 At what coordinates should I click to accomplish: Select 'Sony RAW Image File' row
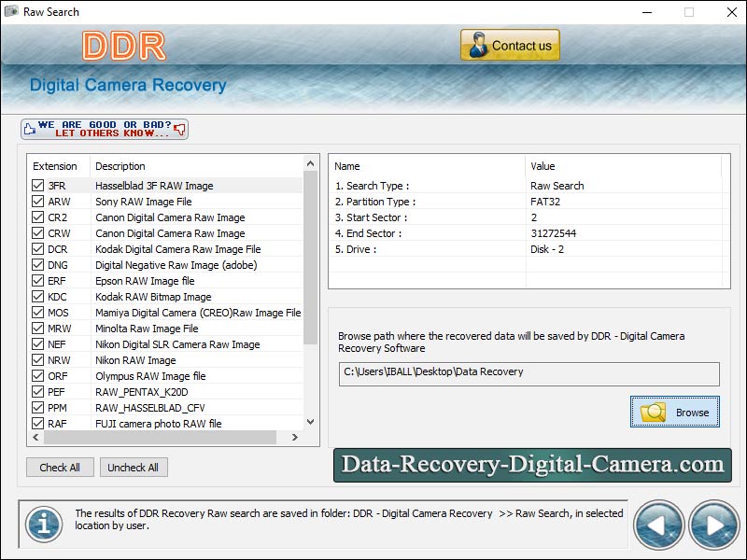coord(167,202)
